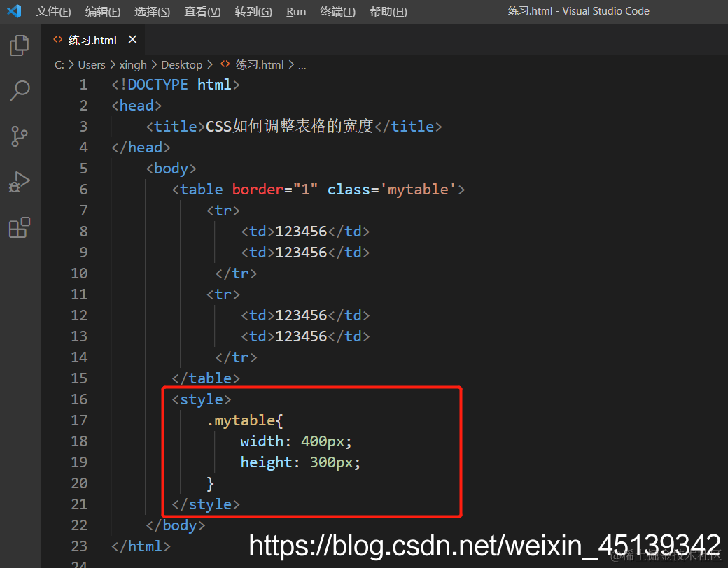Click line number 1 in gutter
The image size is (728, 568).
(83, 85)
